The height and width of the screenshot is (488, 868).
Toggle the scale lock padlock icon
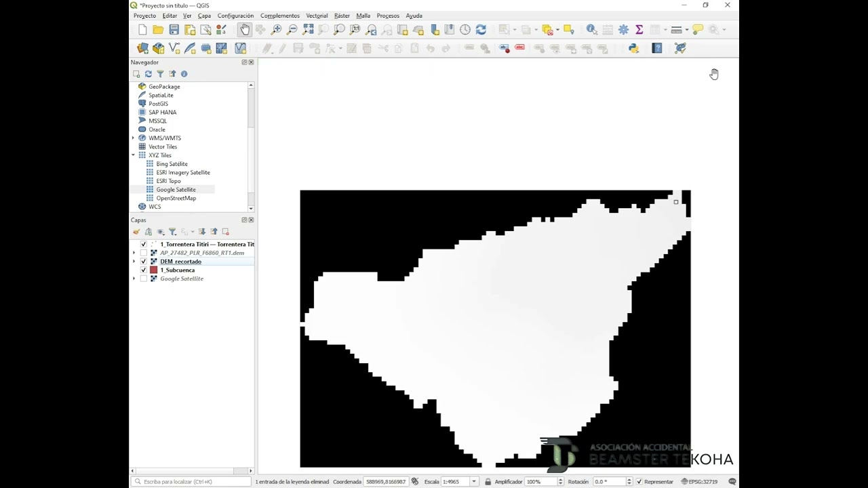488,482
